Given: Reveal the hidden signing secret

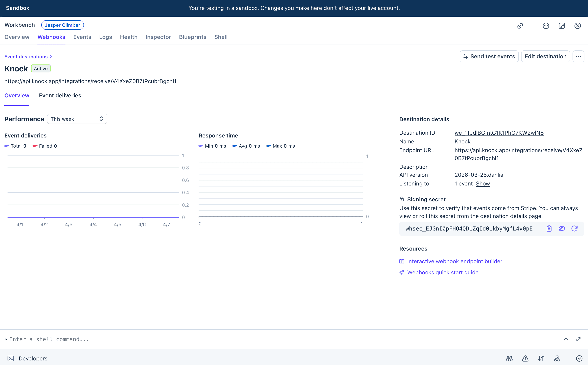Looking at the screenshot, I should [562, 228].
